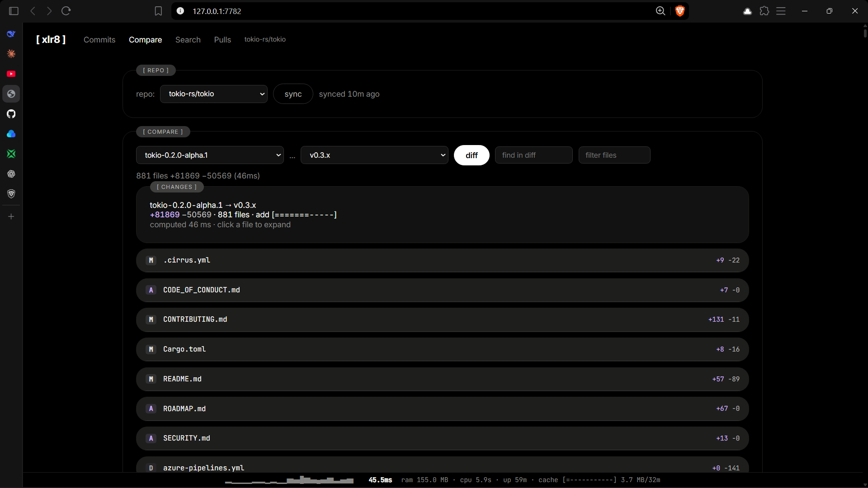Click the sync button
Screen dimensions: 868x488
click(x=293, y=94)
